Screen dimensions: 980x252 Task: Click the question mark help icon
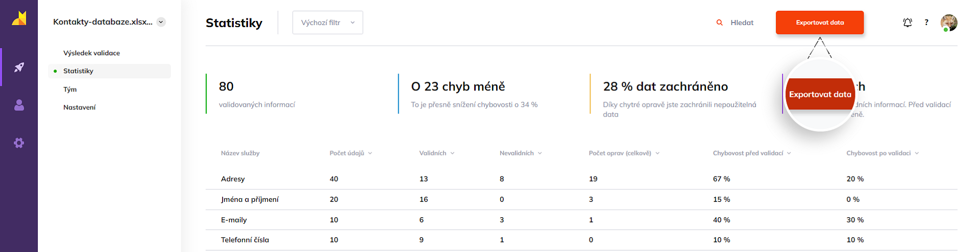coord(926,22)
